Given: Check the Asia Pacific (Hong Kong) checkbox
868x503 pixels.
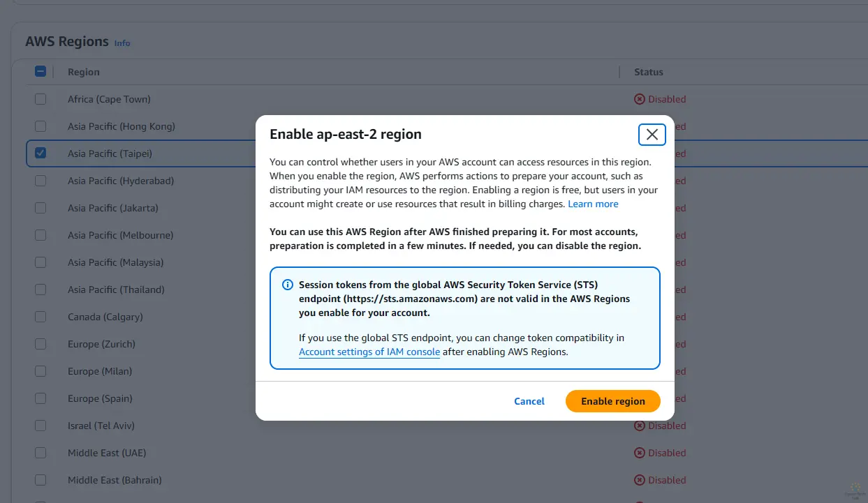Looking at the screenshot, I should (41, 126).
